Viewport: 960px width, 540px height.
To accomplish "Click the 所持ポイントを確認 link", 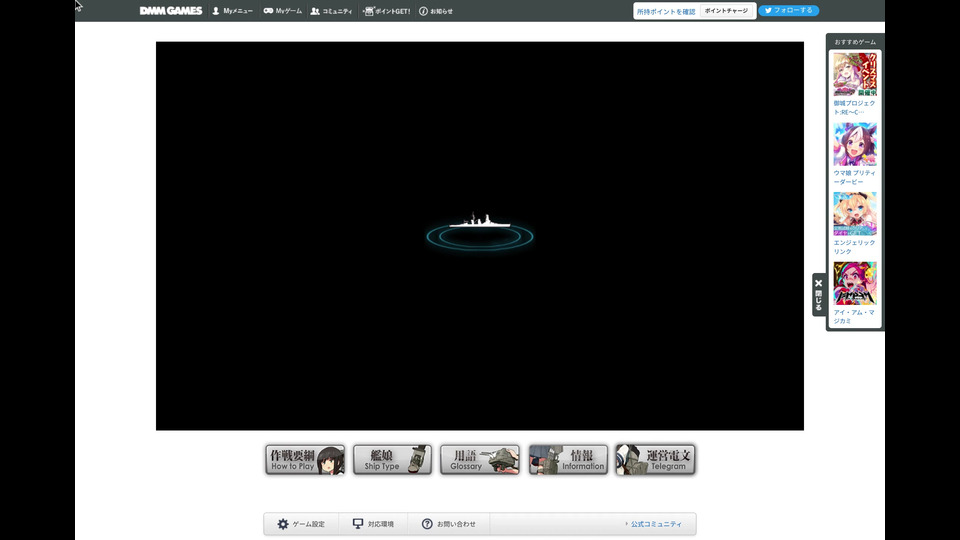I will tap(666, 11).
